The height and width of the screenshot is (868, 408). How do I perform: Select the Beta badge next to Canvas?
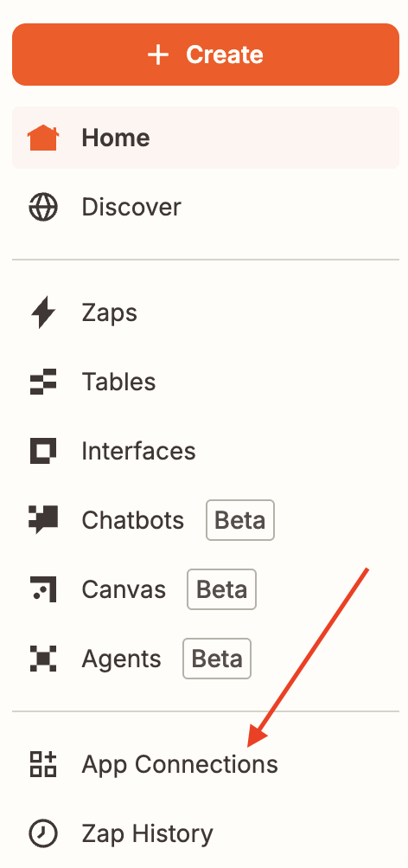click(221, 589)
